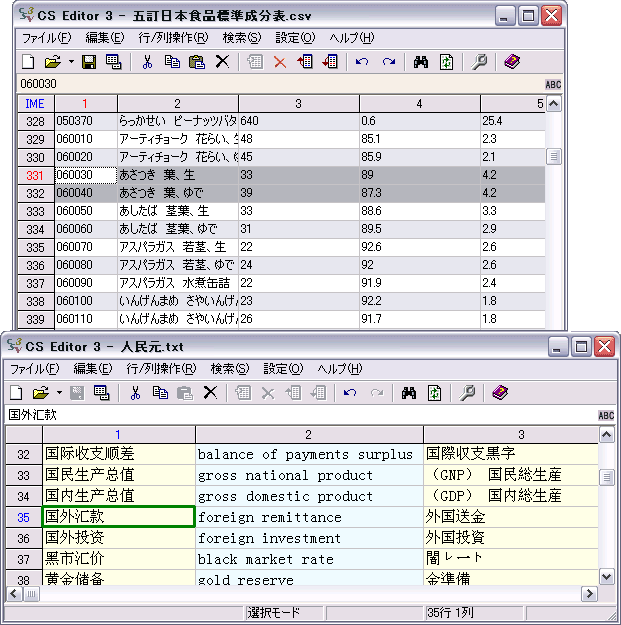This screenshot has width=621, height=625.
Task: Click Save As table icon in 人民元.txt window
Action: tap(102, 393)
